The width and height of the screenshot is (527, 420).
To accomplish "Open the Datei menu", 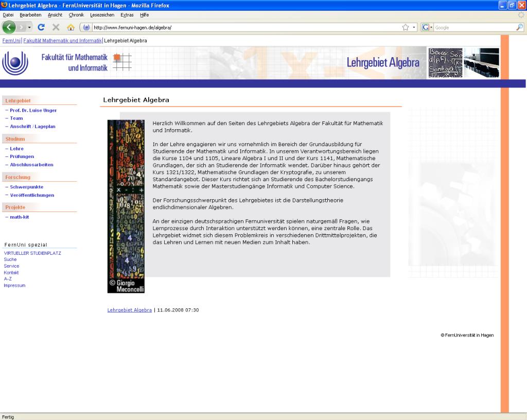I will pos(8,15).
